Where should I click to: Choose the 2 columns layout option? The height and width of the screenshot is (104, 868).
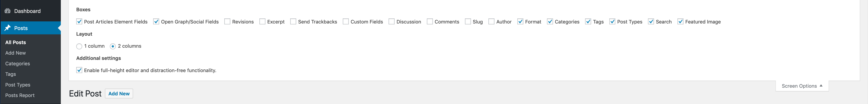pyautogui.click(x=113, y=46)
